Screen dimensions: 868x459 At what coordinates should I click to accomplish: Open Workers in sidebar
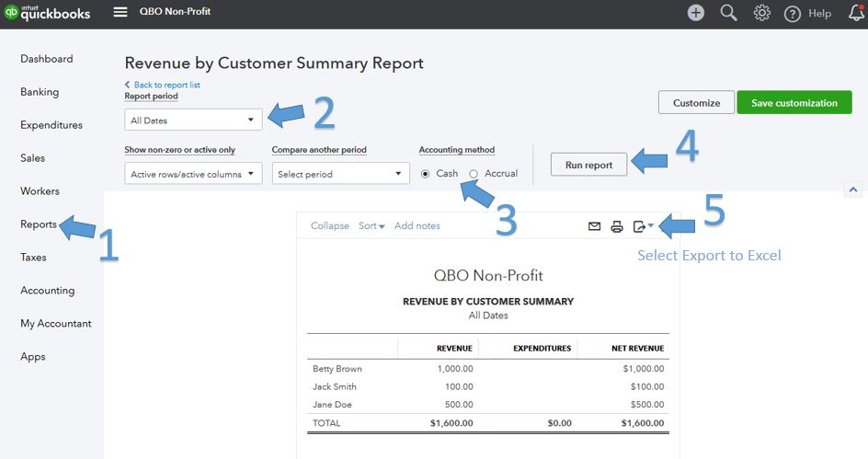tap(40, 191)
